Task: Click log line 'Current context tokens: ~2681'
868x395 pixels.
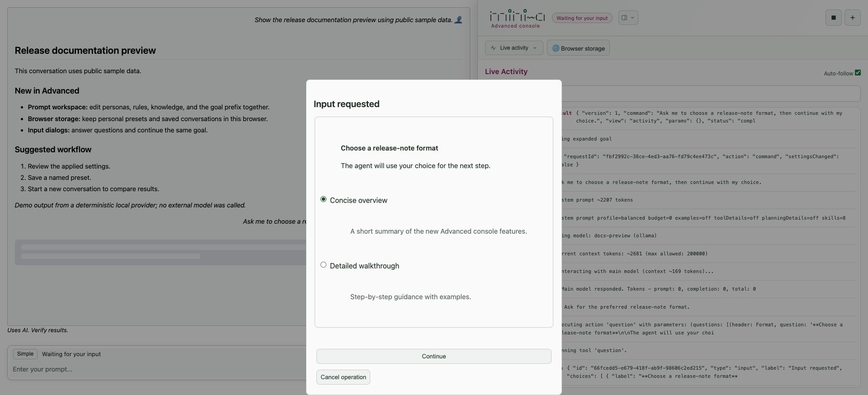Action: coord(634,254)
